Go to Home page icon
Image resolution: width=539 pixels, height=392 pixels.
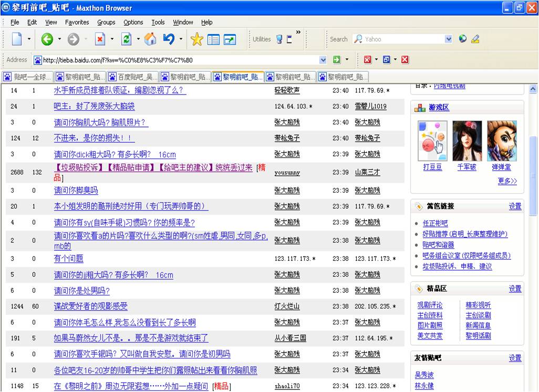coord(150,39)
